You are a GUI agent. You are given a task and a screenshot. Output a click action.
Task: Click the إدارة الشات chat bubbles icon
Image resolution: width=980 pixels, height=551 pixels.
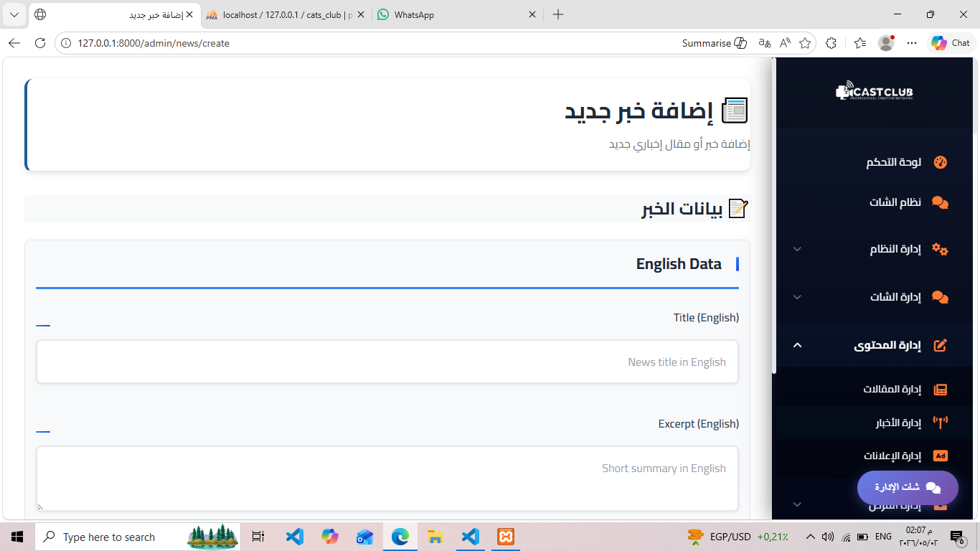pyautogui.click(x=940, y=297)
